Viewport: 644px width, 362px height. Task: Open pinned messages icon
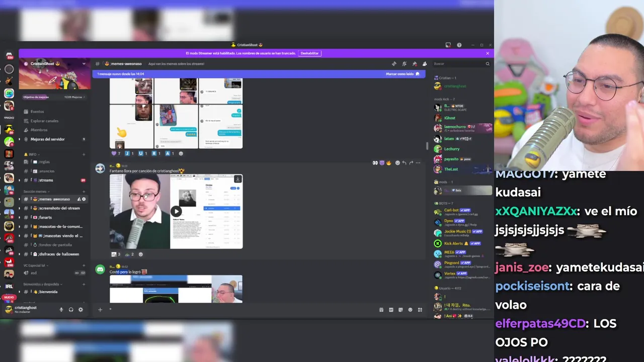pyautogui.click(x=415, y=64)
